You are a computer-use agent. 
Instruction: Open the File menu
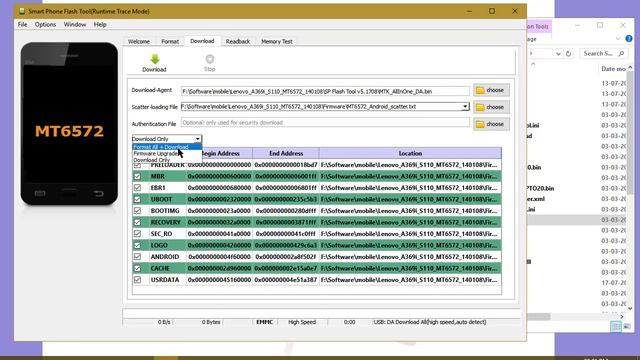pyautogui.click(x=22, y=24)
